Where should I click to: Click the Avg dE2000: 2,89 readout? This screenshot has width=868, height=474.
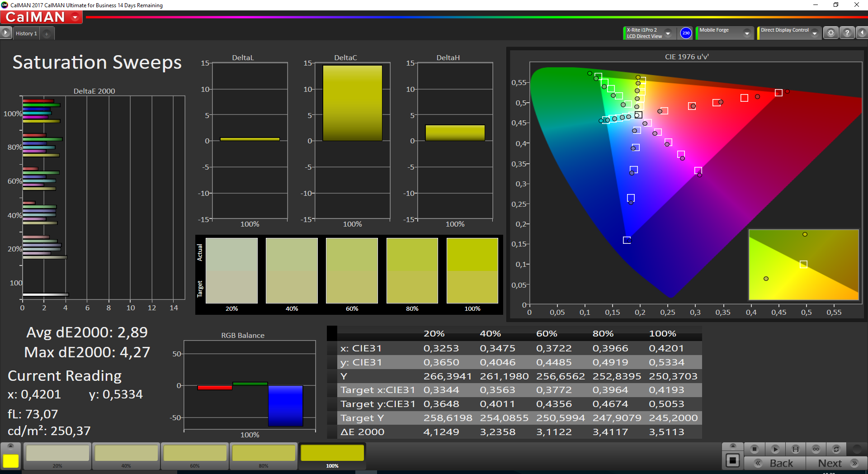[x=87, y=332]
